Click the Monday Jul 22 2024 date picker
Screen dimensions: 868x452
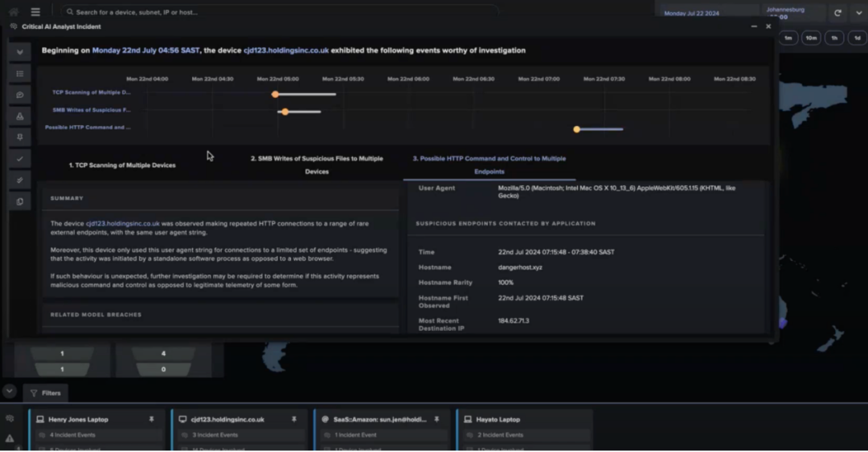point(691,14)
